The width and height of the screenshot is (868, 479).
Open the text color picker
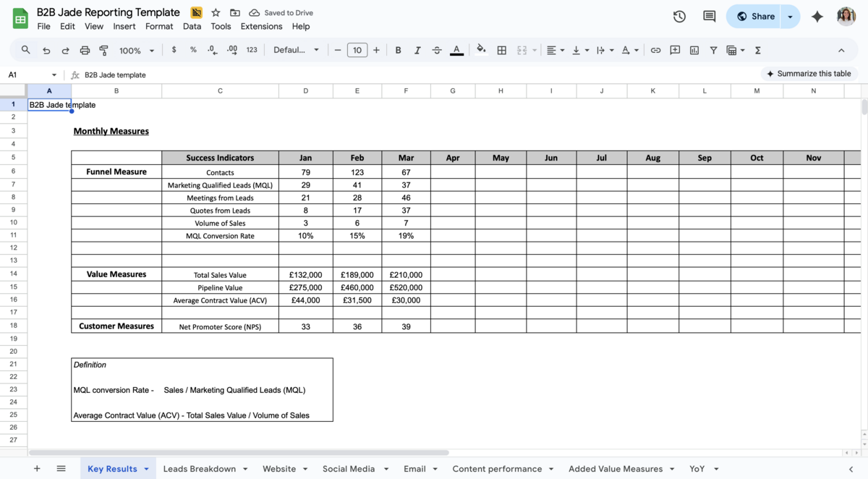click(456, 50)
